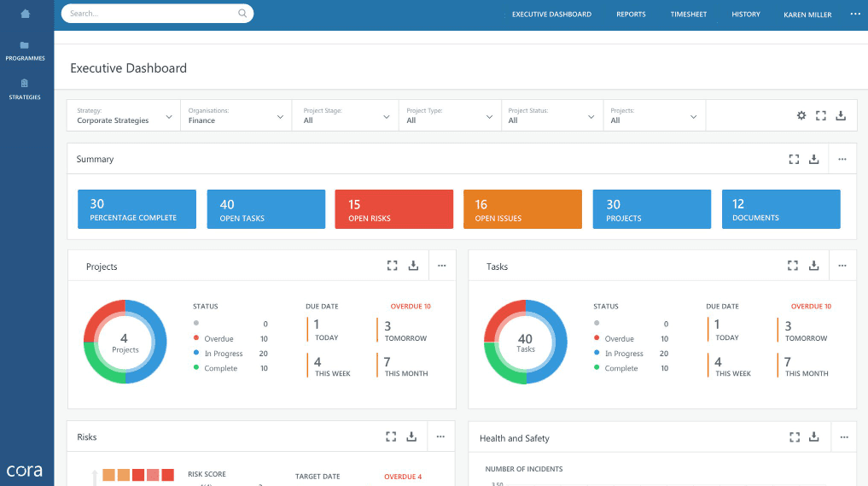Click Overdue 10 in Tasks panel
Screen dimensions: 868x486
tap(811, 307)
